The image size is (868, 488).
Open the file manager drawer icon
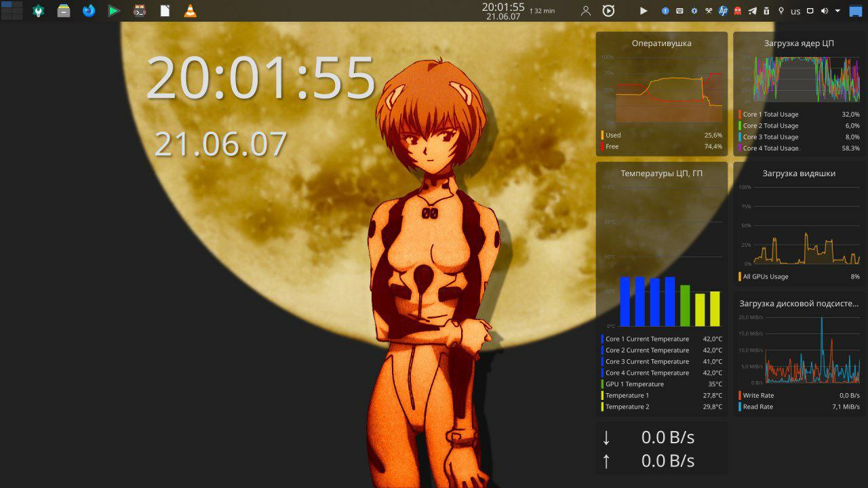[x=64, y=11]
